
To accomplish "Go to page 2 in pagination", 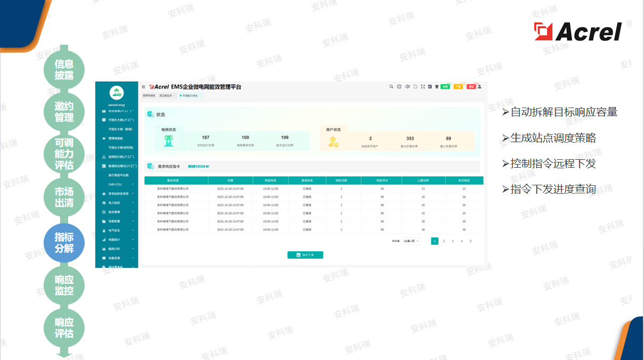I will coord(444,241).
